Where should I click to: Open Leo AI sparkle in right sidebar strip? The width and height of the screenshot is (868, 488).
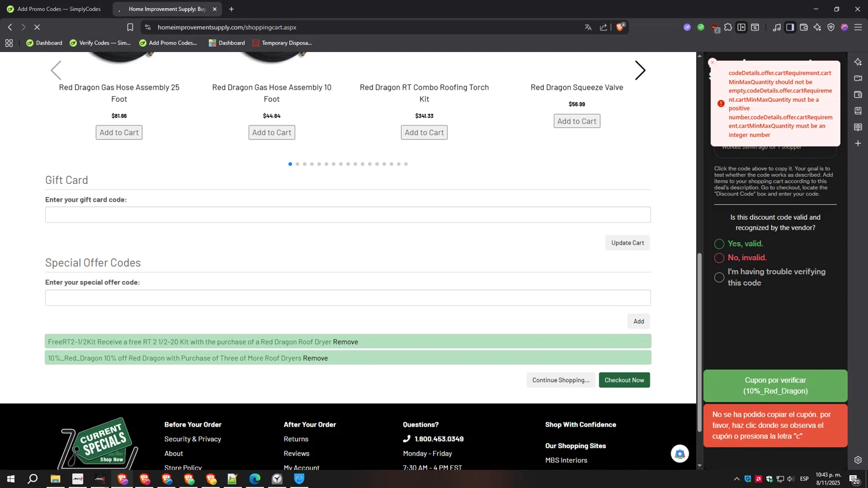point(858,62)
